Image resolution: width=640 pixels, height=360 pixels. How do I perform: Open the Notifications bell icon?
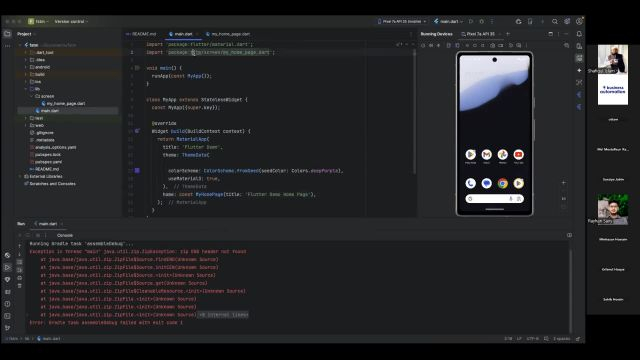click(x=579, y=34)
